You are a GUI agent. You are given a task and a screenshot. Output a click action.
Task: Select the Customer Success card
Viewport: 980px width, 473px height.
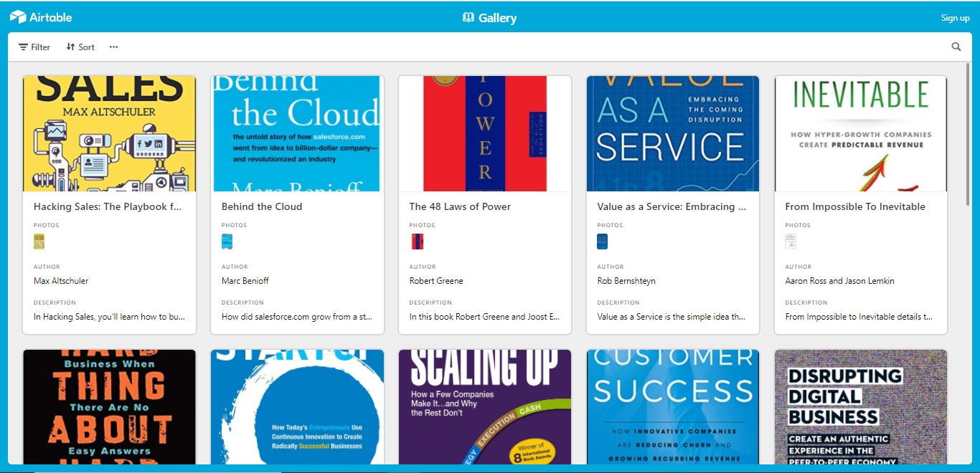coord(672,408)
